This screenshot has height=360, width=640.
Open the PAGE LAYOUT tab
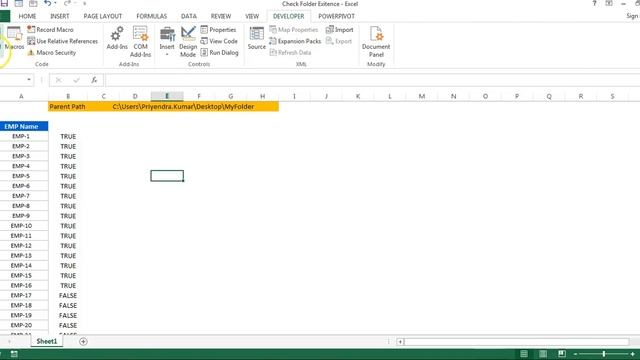pos(102,16)
